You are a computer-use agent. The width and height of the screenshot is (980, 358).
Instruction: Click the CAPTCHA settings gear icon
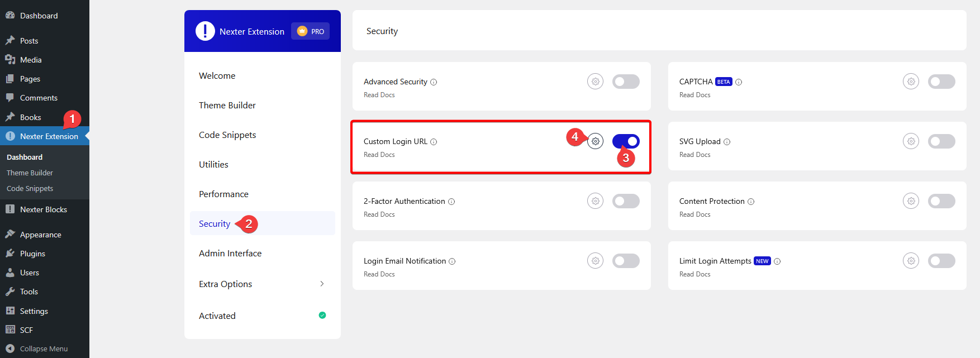click(x=911, y=81)
